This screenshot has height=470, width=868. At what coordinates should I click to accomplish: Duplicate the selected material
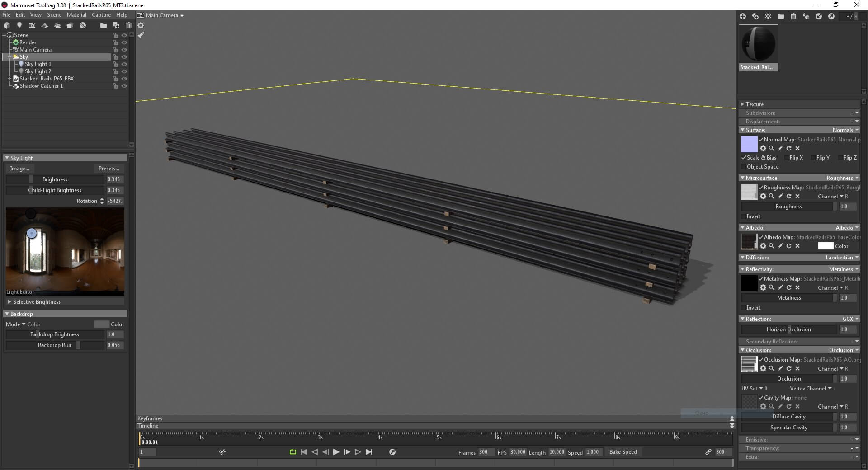[x=755, y=16]
